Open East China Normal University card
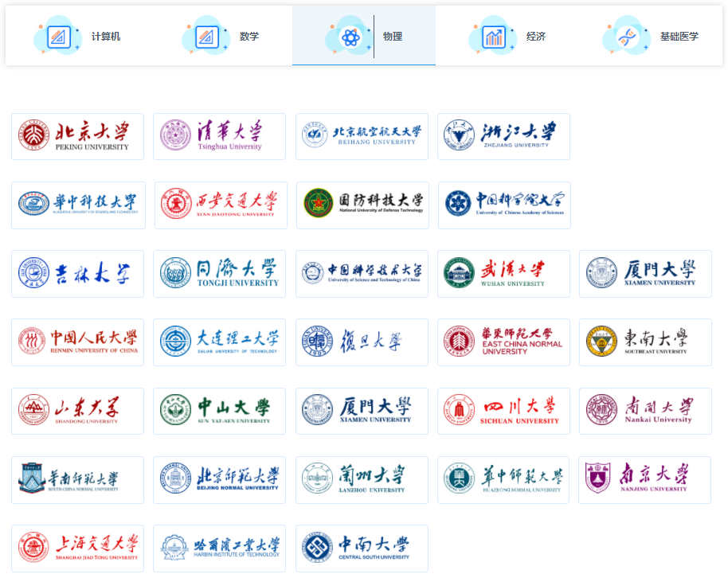 503,342
